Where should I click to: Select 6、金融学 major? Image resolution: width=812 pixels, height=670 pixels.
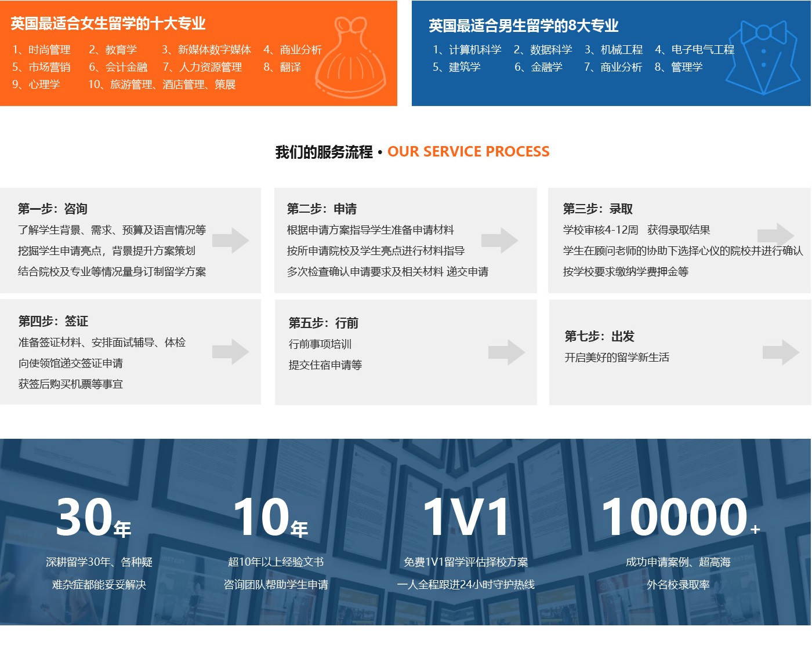click(x=539, y=67)
